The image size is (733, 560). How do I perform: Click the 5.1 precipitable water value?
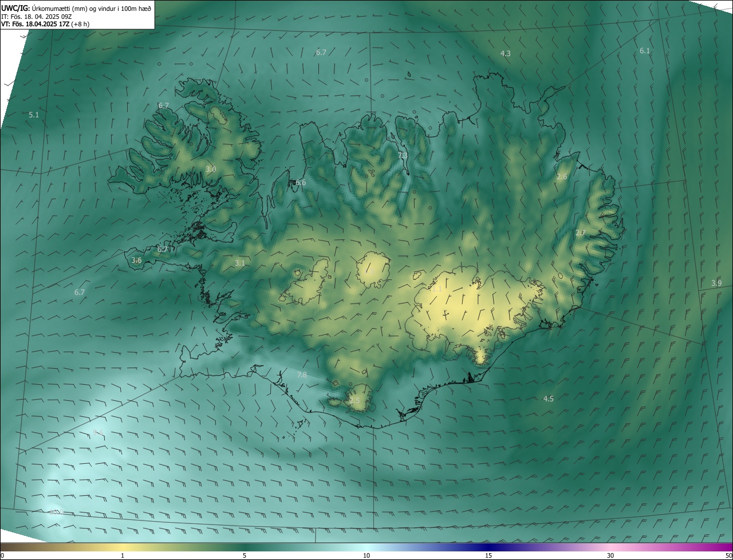pyautogui.click(x=34, y=115)
